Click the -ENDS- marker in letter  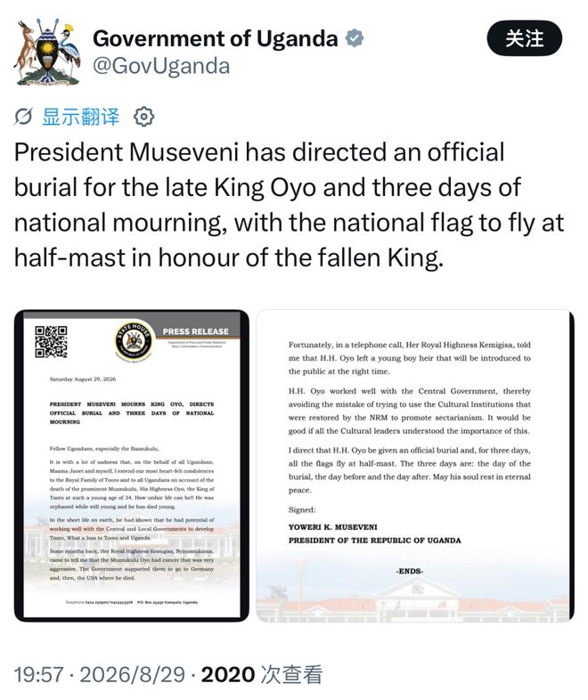(410, 571)
